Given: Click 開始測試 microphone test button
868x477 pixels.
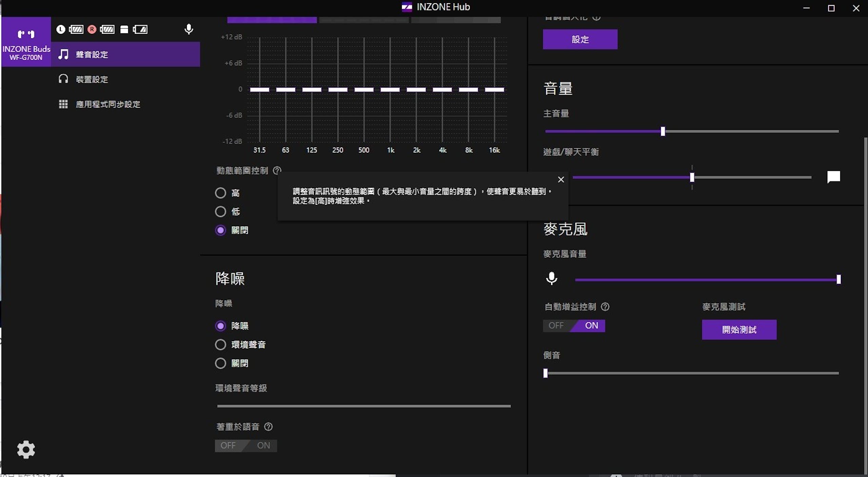Looking at the screenshot, I should pos(739,330).
